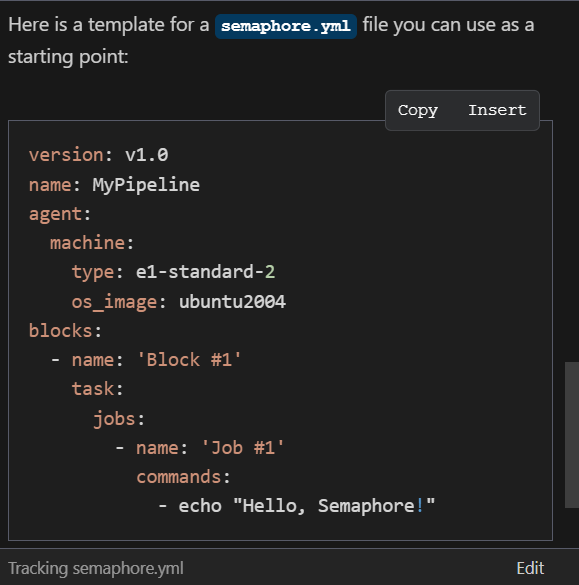Click the 'agent:' key line

pos(60,214)
